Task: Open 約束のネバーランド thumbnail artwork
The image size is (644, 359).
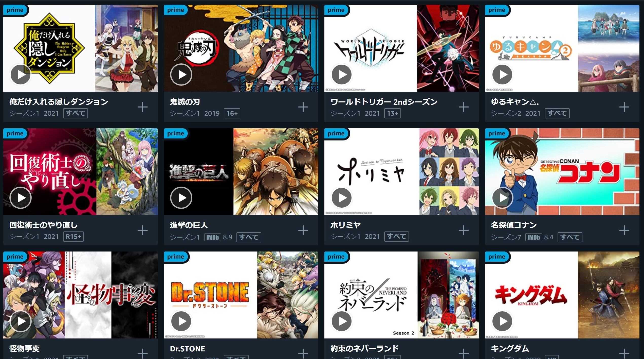Action: [x=402, y=295]
